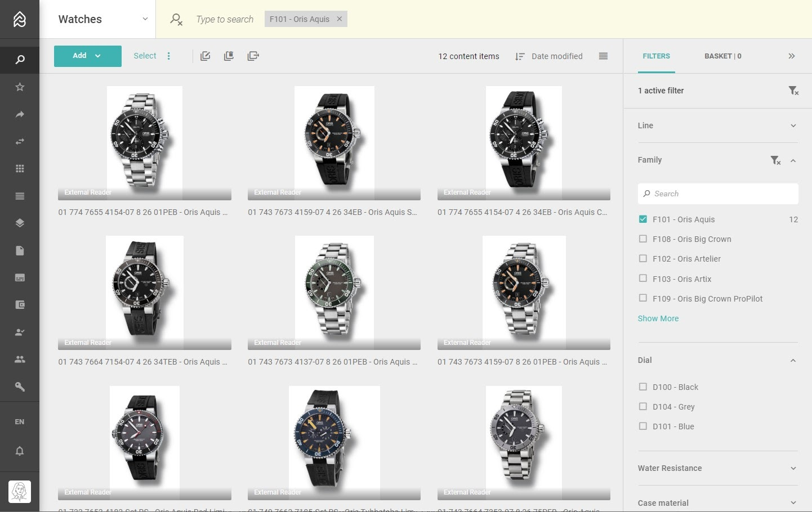Open the user check sidebar icon

pyautogui.click(x=20, y=332)
